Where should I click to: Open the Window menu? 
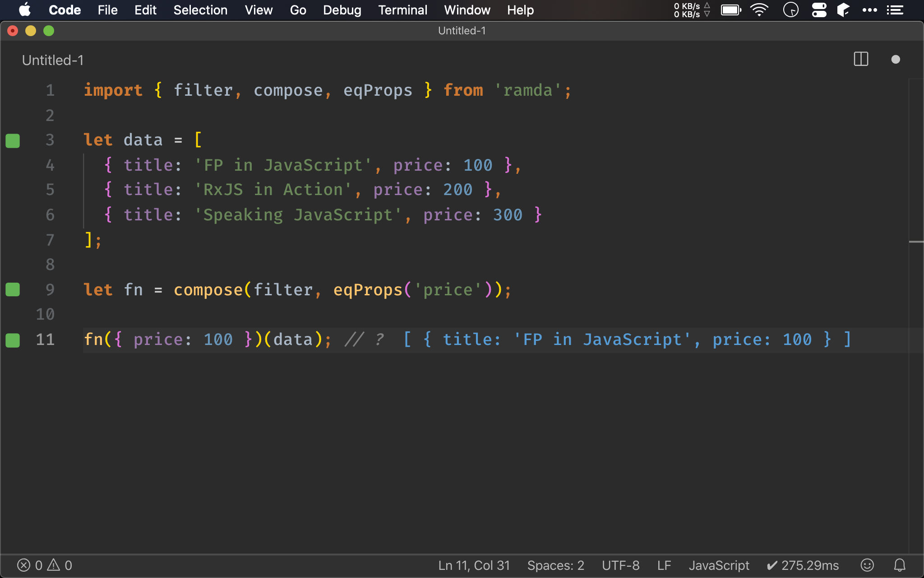point(467,10)
